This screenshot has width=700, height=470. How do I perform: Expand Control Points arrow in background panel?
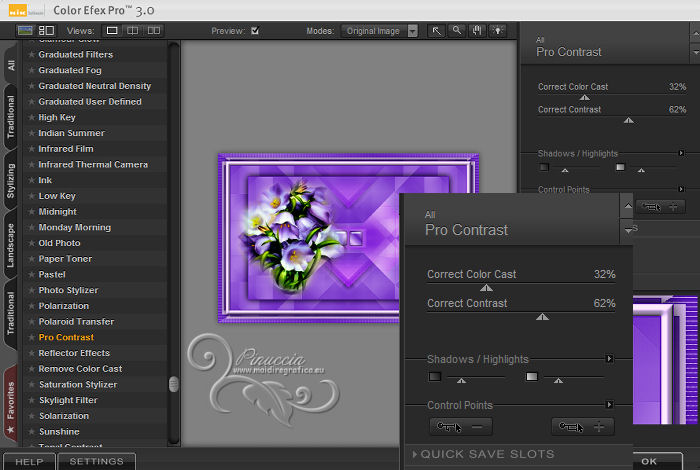pyautogui.click(x=681, y=189)
